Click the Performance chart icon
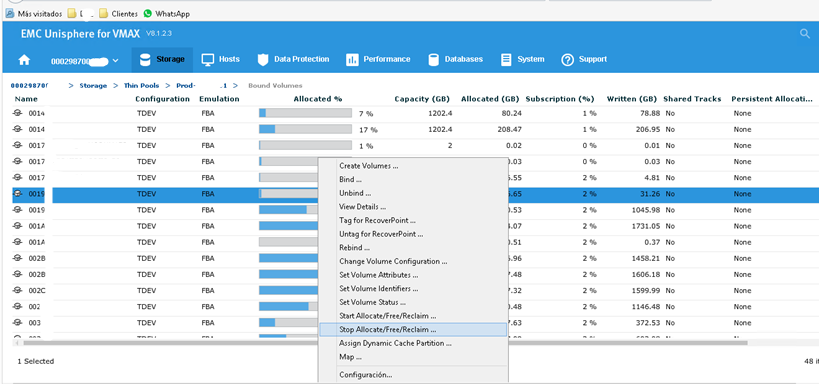This screenshot has width=819, height=384. point(352,60)
